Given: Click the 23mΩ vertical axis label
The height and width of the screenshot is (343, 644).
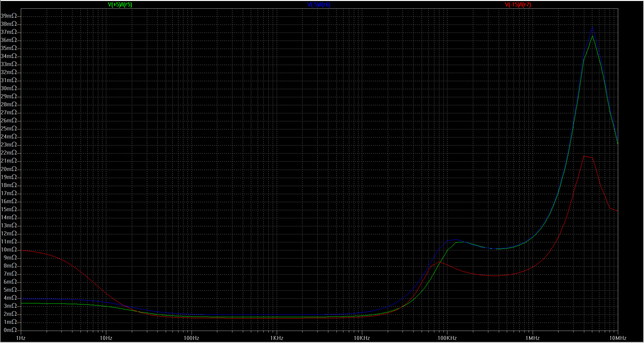Looking at the screenshot, I should click(9, 145).
